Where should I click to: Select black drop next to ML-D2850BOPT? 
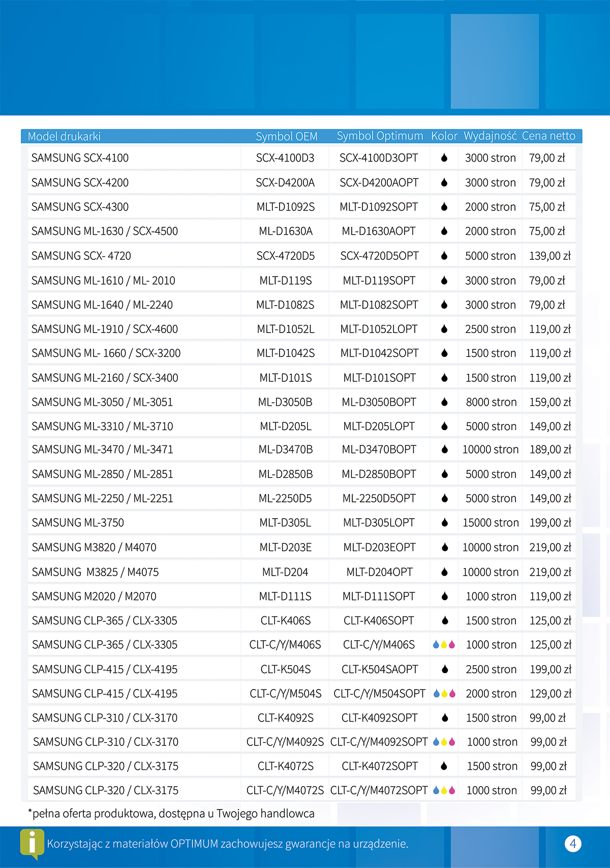tap(445, 474)
